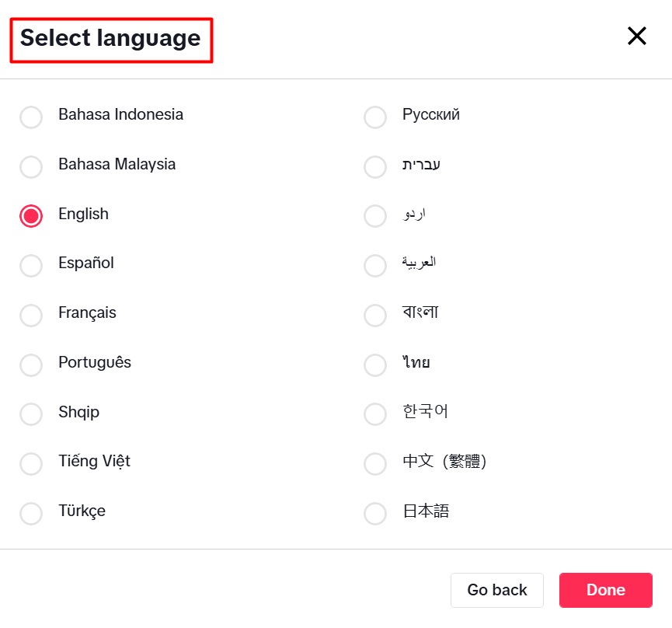Viewport: 672px width, 628px height.
Task: Select the Bahasa Malaysia radio button
Action: click(31, 167)
